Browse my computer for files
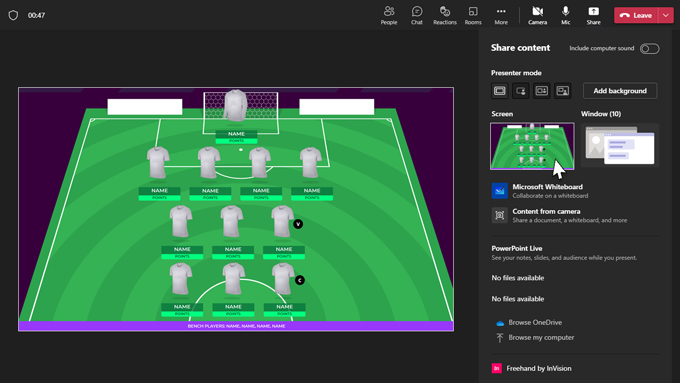This screenshot has width=680, height=383. 541,337
